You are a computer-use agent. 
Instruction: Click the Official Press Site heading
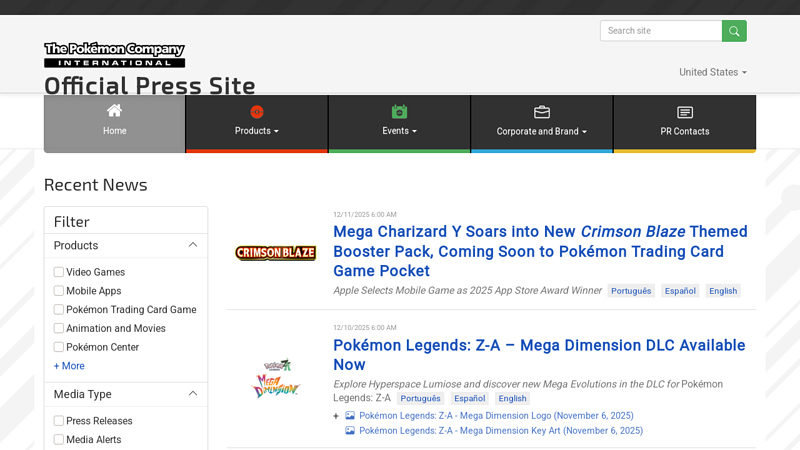pos(149,85)
